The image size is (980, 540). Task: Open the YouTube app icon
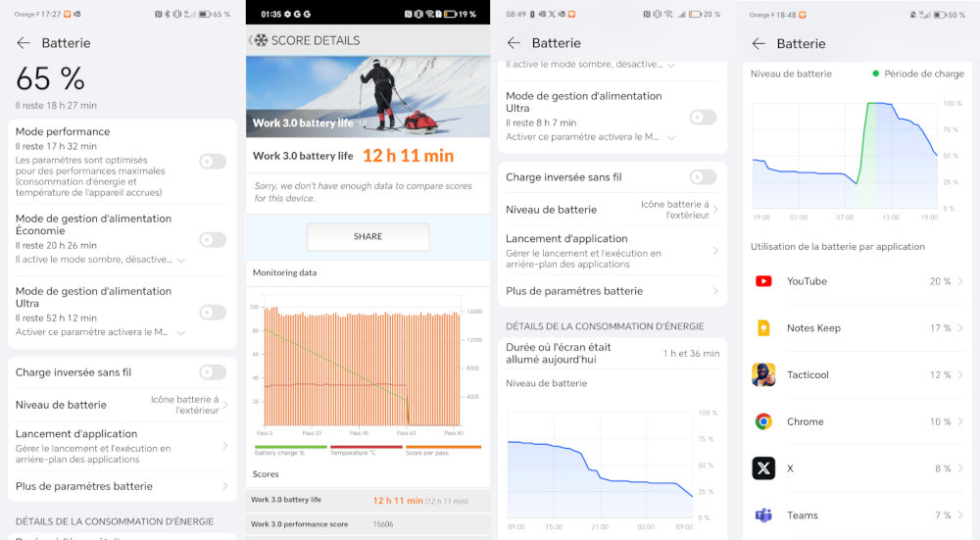(x=763, y=281)
